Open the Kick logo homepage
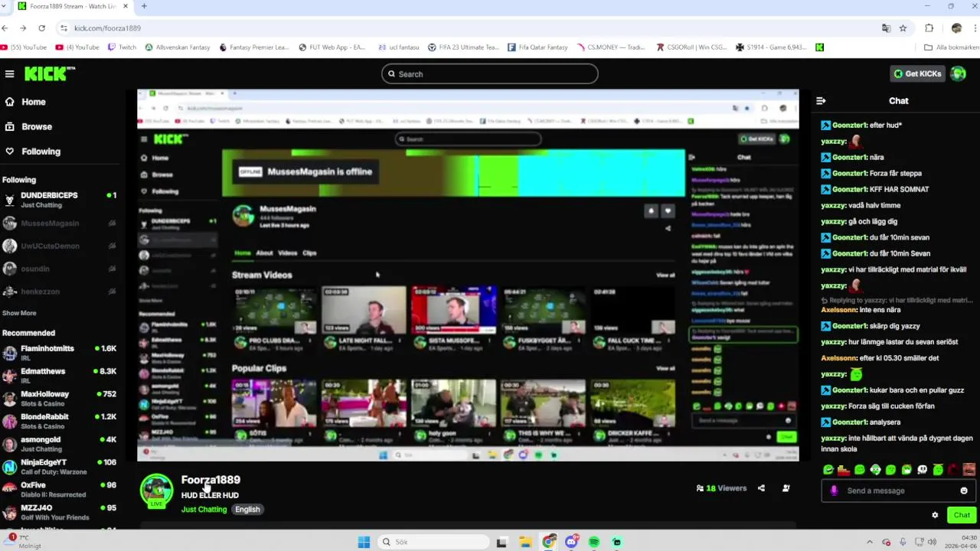Screen dimensions: 980x551 [50, 73]
